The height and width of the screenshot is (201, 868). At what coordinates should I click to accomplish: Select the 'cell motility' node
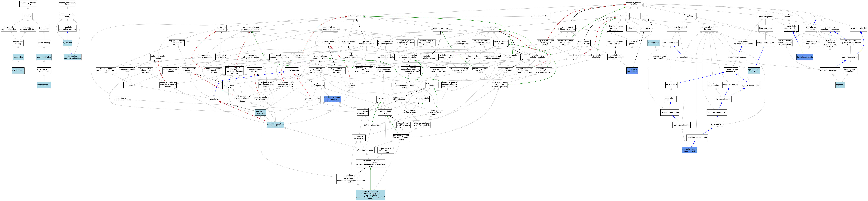point(632,28)
